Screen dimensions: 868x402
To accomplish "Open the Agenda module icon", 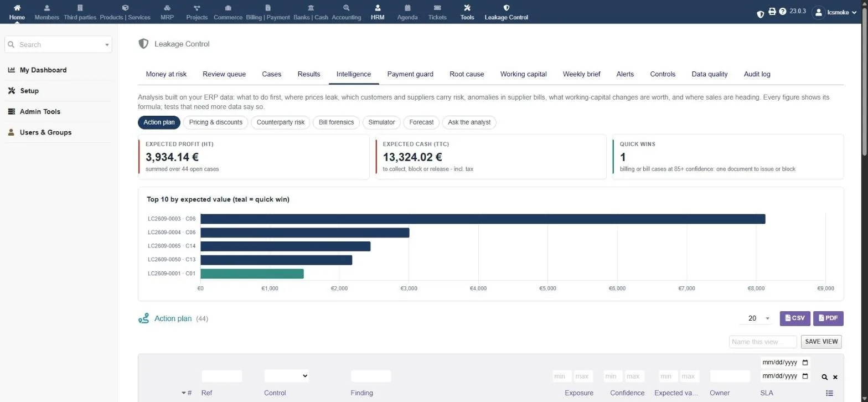I will coord(407,8).
